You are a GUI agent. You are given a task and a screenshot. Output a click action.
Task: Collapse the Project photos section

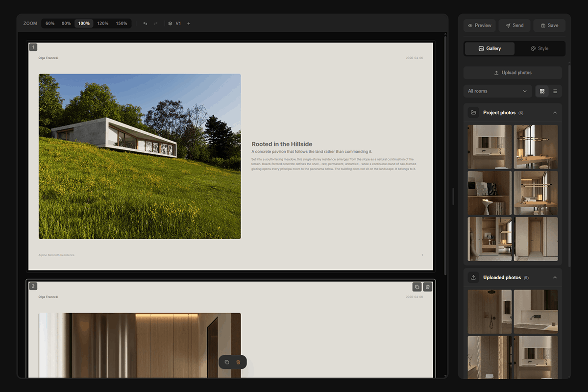pos(555,112)
